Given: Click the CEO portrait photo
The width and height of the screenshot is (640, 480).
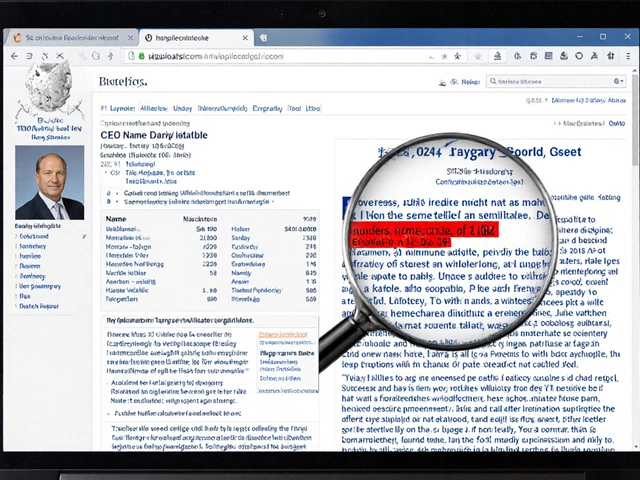Looking at the screenshot, I should pos(50,182).
